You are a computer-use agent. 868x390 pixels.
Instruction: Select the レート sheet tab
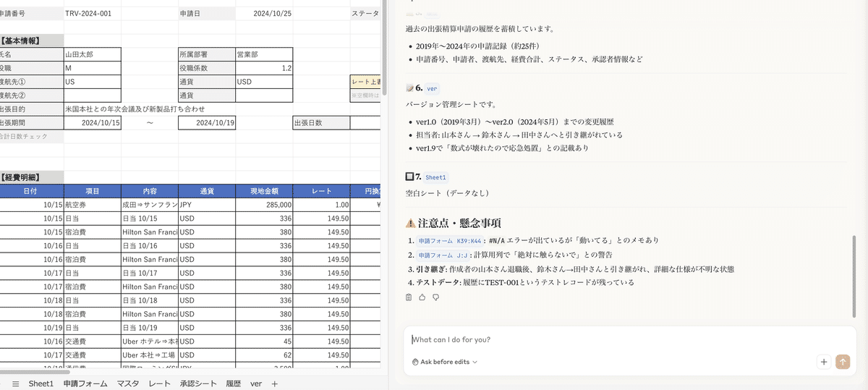pyautogui.click(x=160, y=383)
